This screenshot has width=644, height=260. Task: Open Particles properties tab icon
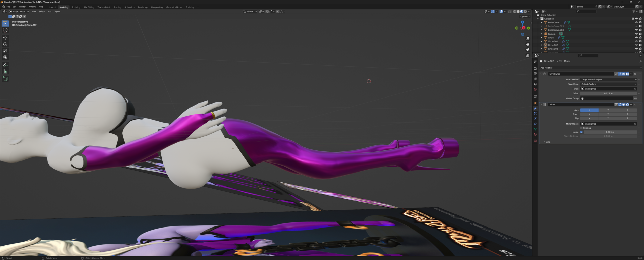coord(535,114)
